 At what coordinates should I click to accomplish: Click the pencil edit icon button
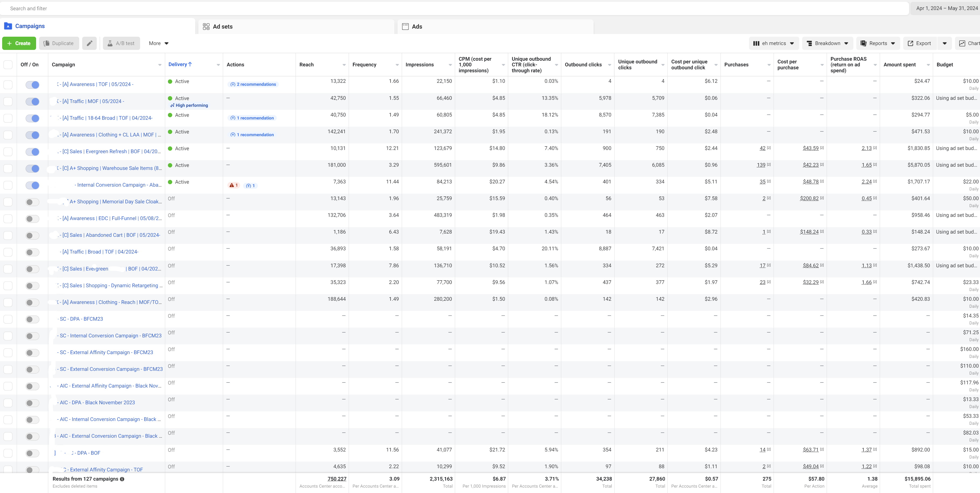coord(89,43)
